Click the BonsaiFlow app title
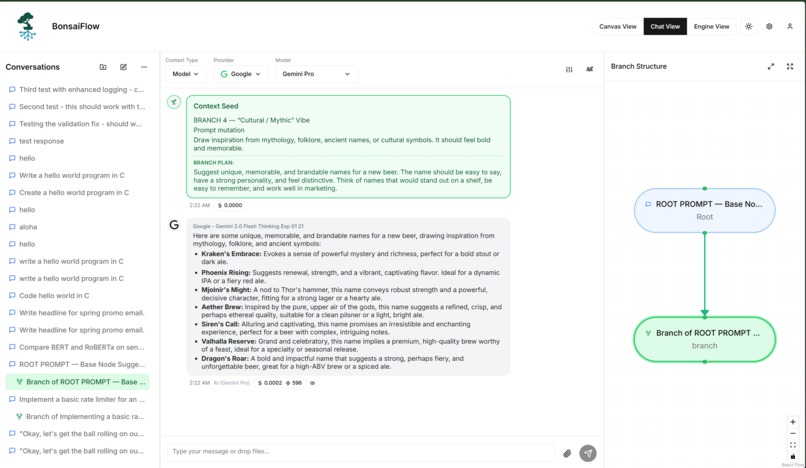Image resolution: width=806 pixels, height=468 pixels. coord(76,26)
